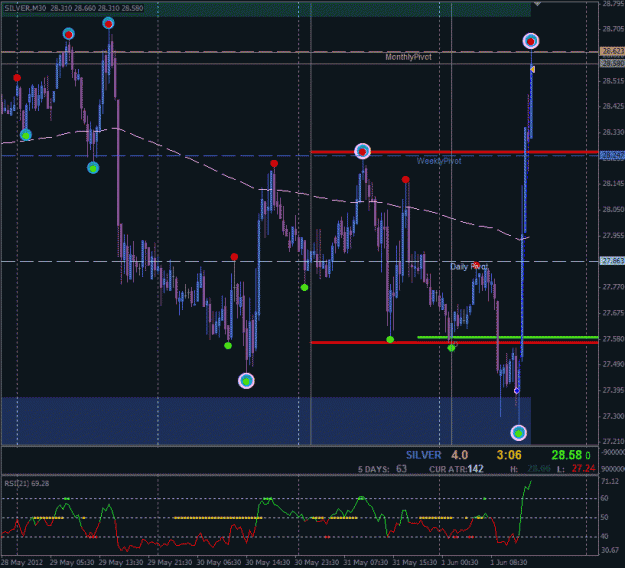The height and width of the screenshot is (568, 625).
Task: Select the blue diamond marker near 27.395 level
Action: pyautogui.click(x=517, y=391)
